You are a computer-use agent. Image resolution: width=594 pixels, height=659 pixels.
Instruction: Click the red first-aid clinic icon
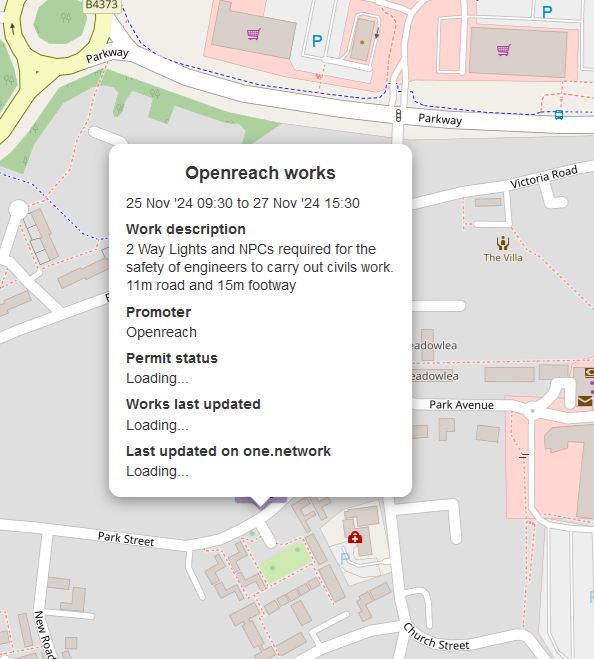pyautogui.click(x=355, y=537)
